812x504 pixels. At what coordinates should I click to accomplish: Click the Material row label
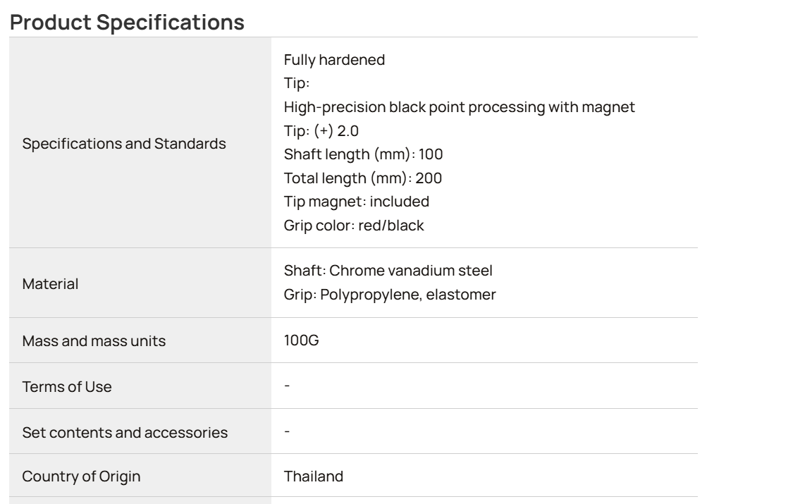pos(50,284)
